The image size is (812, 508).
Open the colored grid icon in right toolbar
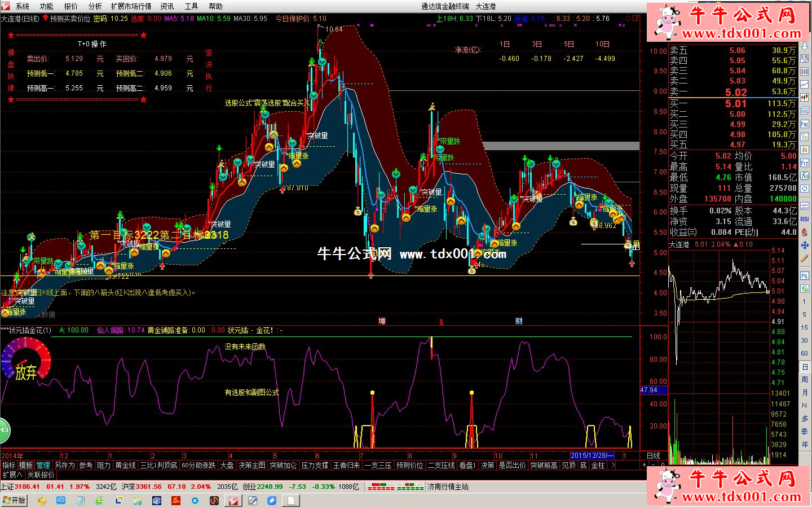pyautogui.click(x=805, y=71)
